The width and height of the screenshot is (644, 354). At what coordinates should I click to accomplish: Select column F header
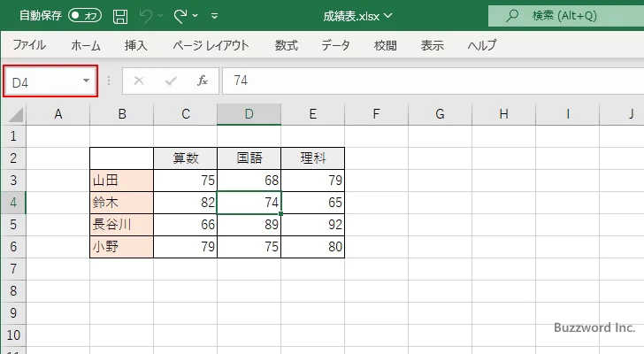(376, 114)
